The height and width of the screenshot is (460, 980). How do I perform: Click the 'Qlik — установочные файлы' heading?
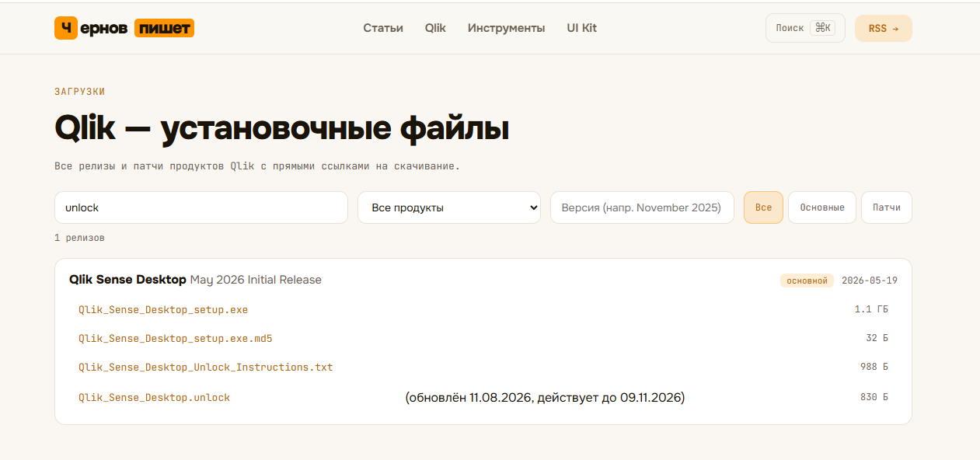pyautogui.click(x=281, y=129)
